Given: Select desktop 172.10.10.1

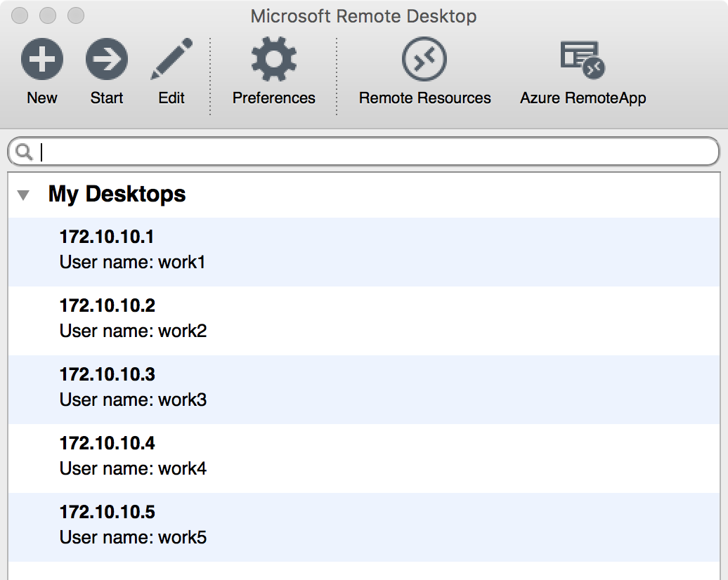Looking at the screenshot, I should tap(363, 252).
